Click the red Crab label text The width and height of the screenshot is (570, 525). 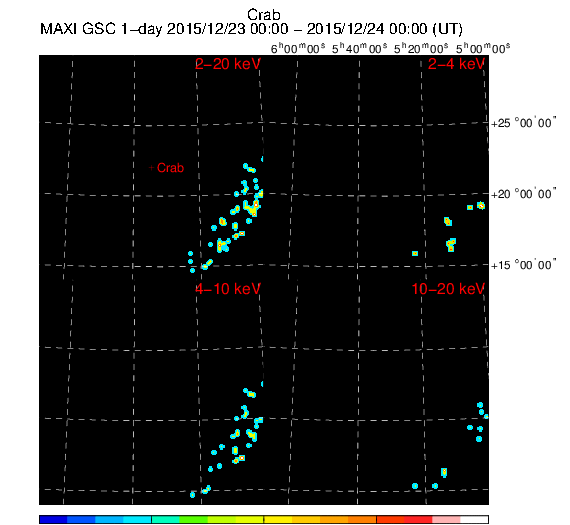click(x=170, y=168)
